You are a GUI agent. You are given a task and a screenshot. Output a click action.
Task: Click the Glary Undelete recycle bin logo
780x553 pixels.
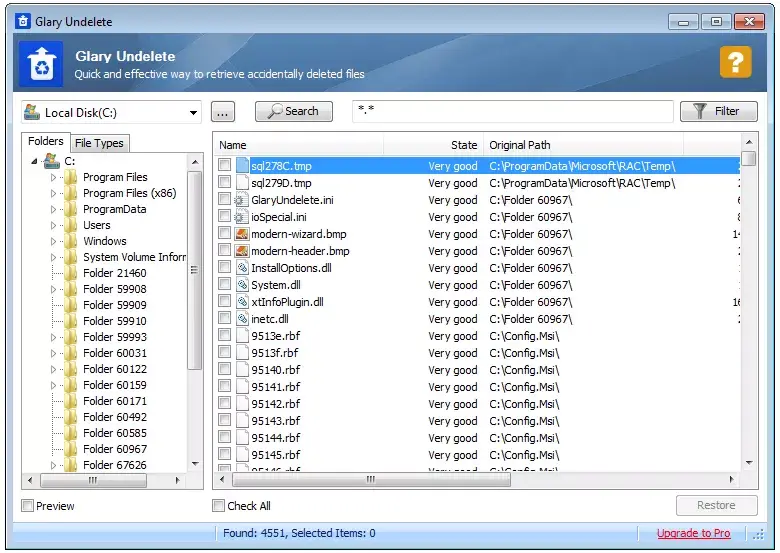(41, 64)
